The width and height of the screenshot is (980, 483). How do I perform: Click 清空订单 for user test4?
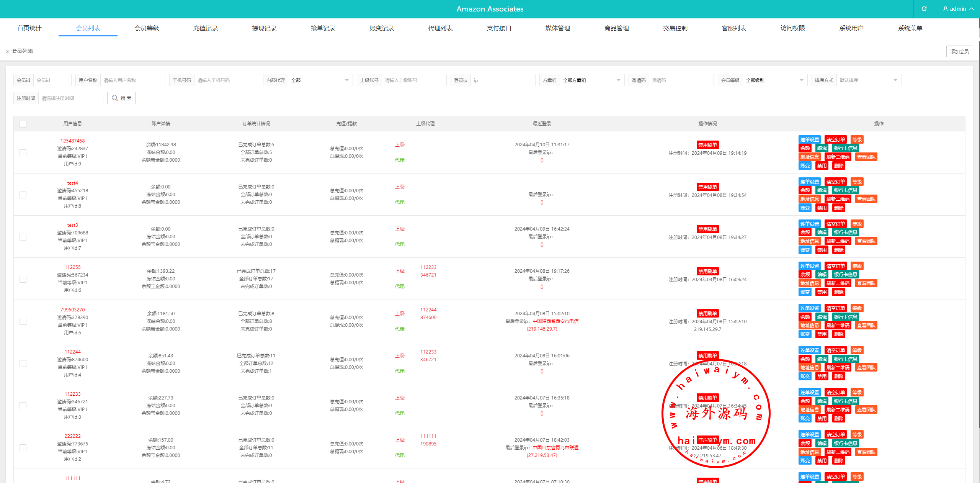(835, 182)
